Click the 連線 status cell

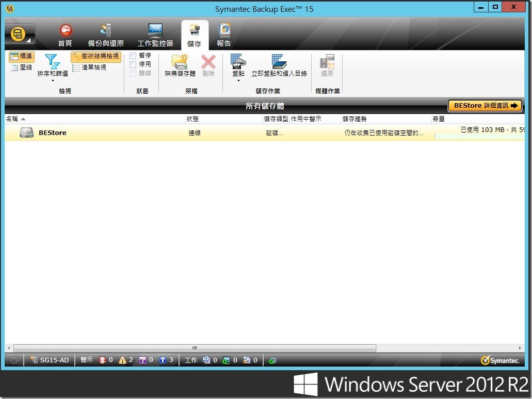pyautogui.click(x=195, y=133)
